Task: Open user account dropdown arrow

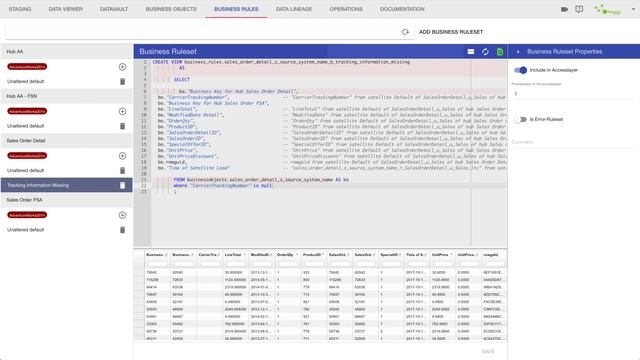Action: pos(633,9)
